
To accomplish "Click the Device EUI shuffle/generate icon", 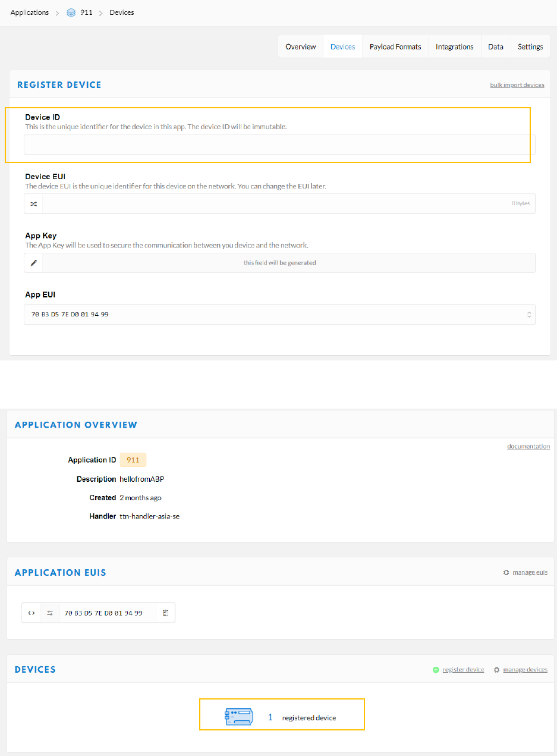I will [34, 203].
